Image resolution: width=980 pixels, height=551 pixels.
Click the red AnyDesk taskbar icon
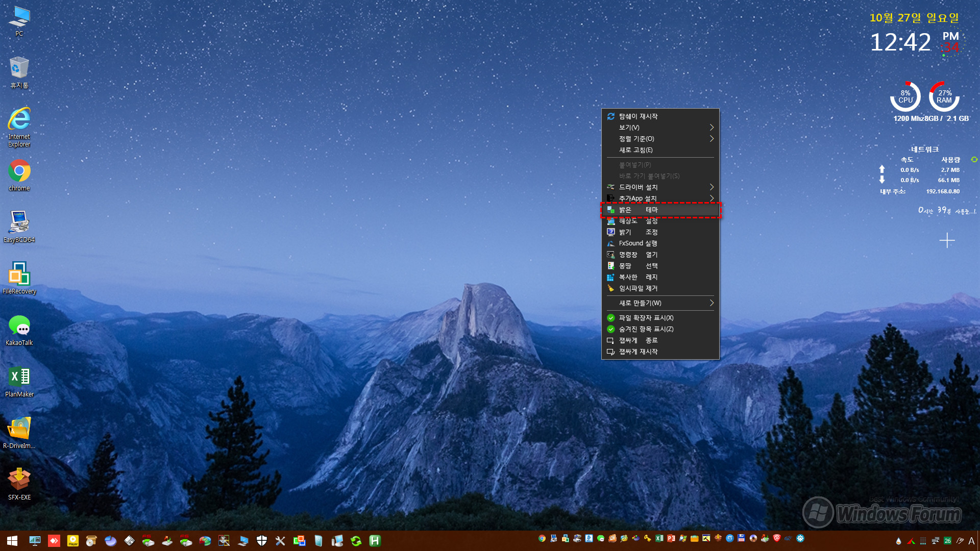coord(54,541)
